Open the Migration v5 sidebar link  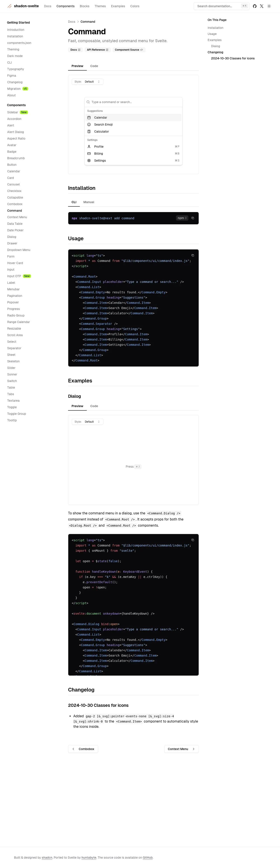point(17,89)
